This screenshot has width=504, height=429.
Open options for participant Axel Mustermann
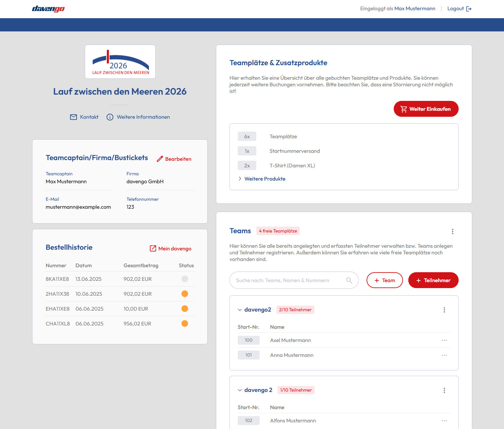point(444,340)
